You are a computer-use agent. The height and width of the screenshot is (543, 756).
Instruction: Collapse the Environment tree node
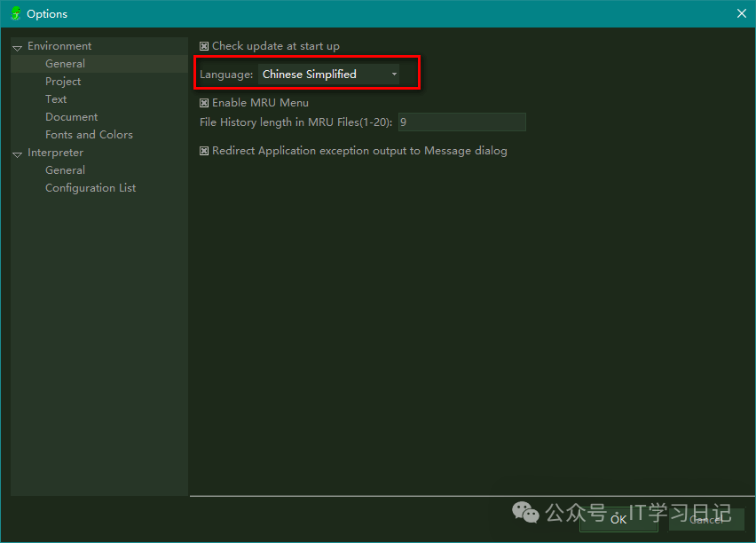pos(18,48)
